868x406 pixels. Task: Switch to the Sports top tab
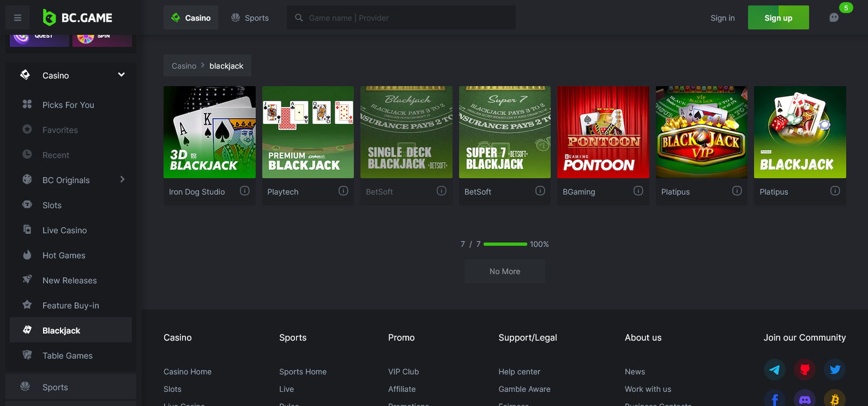pyautogui.click(x=250, y=17)
